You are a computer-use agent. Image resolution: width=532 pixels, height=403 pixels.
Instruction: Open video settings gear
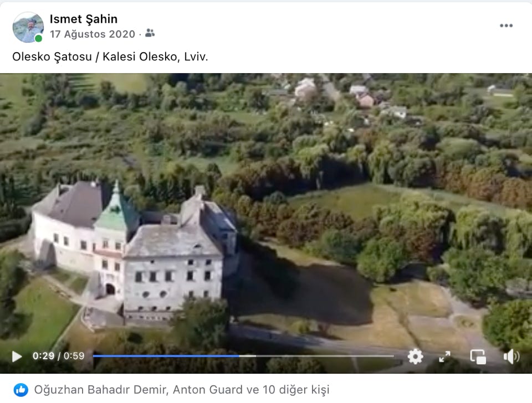tap(415, 356)
